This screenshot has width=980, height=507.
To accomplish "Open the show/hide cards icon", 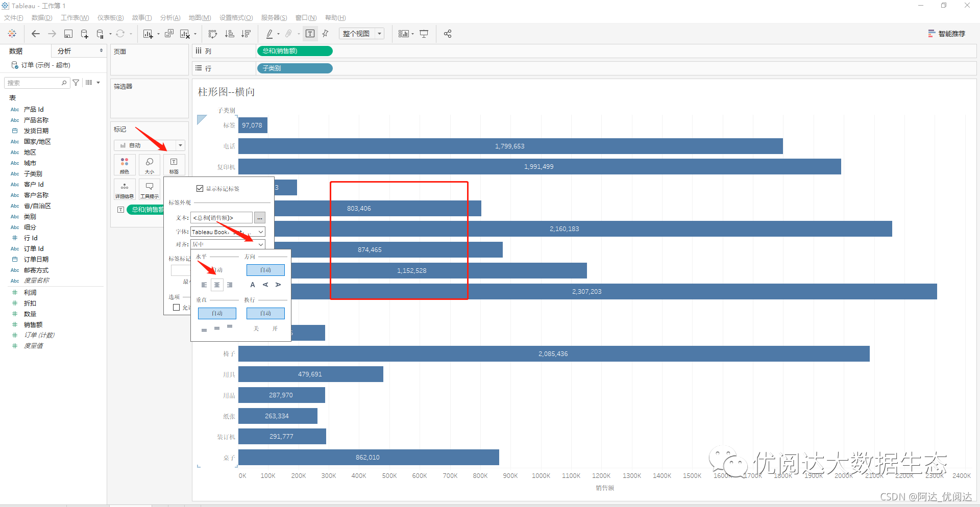I will pyautogui.click(x=403, y=34).
